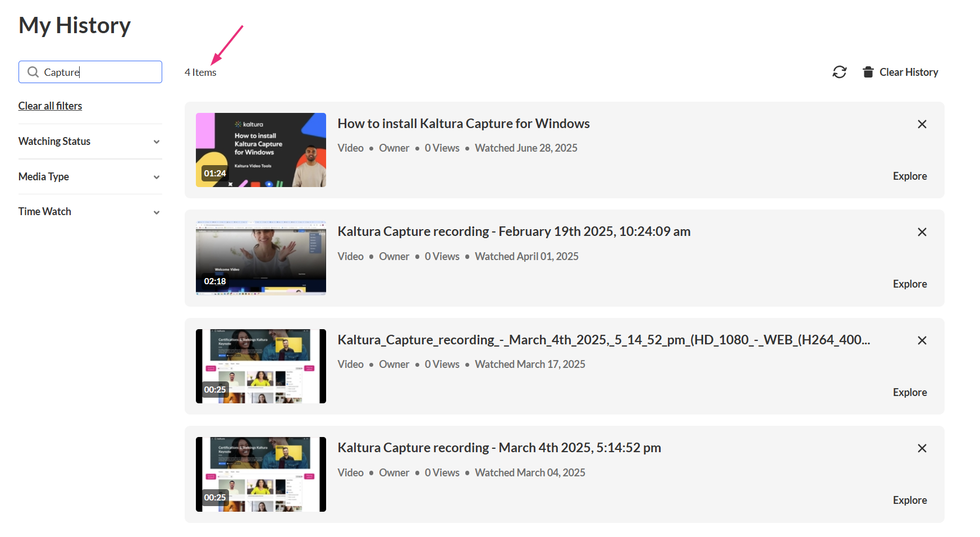Click the trash can Clear History icon
980x537 pixels.
click(x=868, y=72)
